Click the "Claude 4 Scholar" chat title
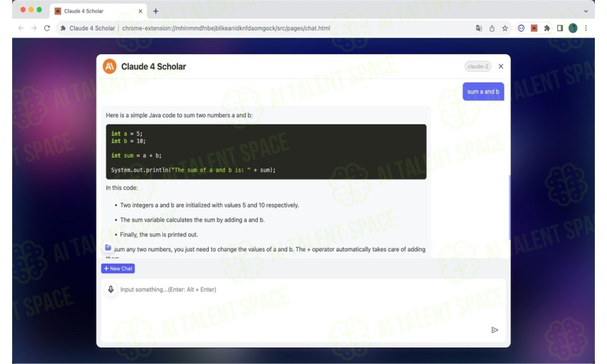The width and height of the screenshot is (607, 364). [x=154, y=67]
